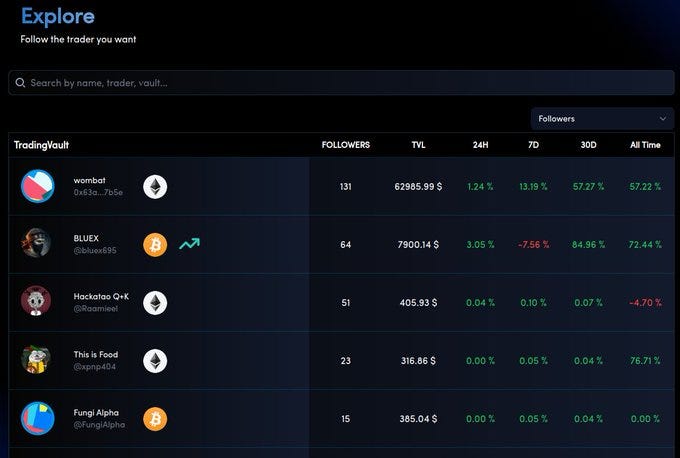This screenshot has width=680, height=458.
Task: Open the @bluex695 trader handle
Action: [95, 251]
